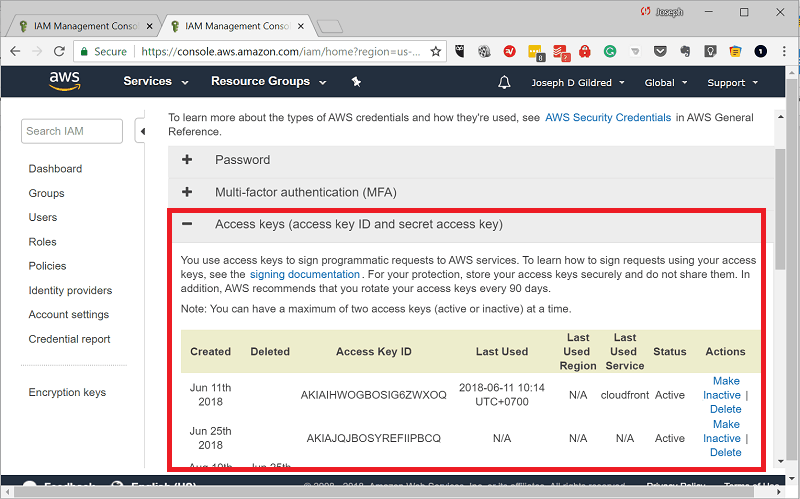
Task: Click the Chrome profile name Joseph
Action: pyautogui.click(x=669, y=12)
